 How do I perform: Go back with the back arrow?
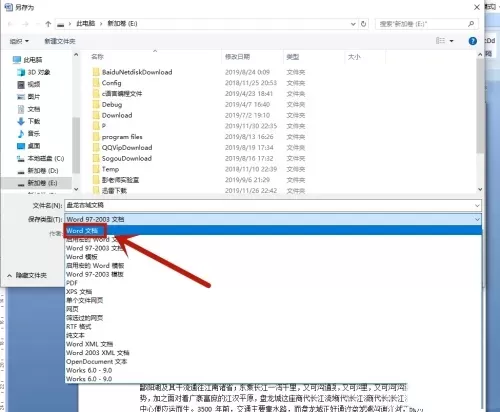[x=10, y=24]
